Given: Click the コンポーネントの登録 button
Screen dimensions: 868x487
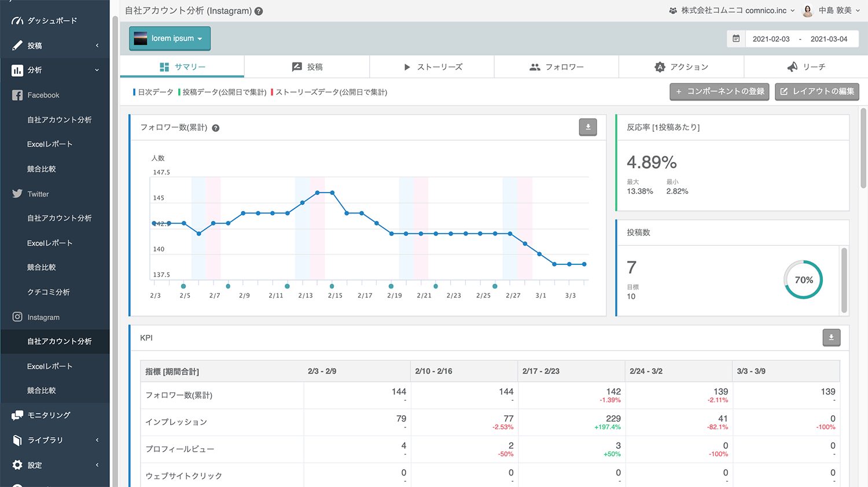Looking at the screenshot, I should click(x=719, y=91).
